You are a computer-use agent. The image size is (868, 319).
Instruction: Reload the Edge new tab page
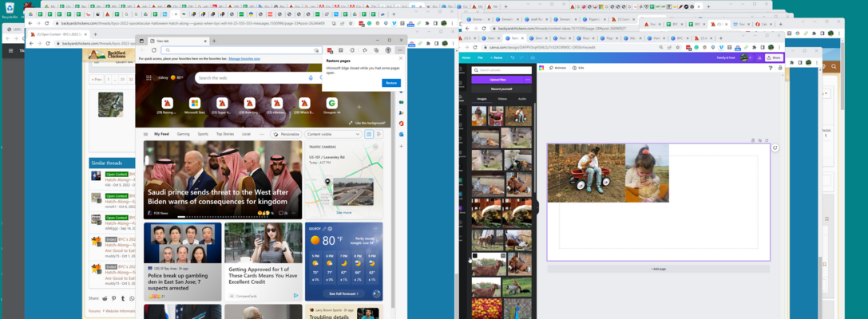(154, 49)
